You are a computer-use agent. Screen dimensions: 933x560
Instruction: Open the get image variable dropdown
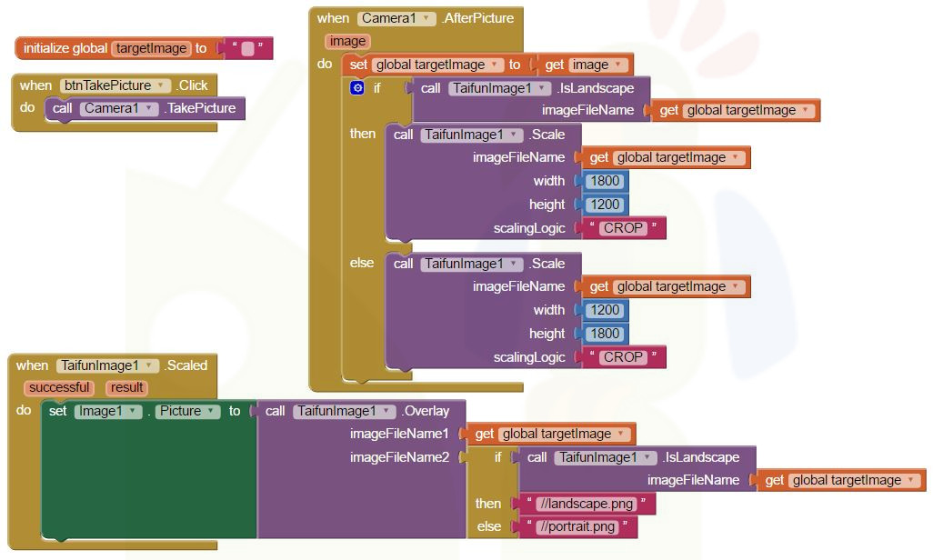click(619, 65)
